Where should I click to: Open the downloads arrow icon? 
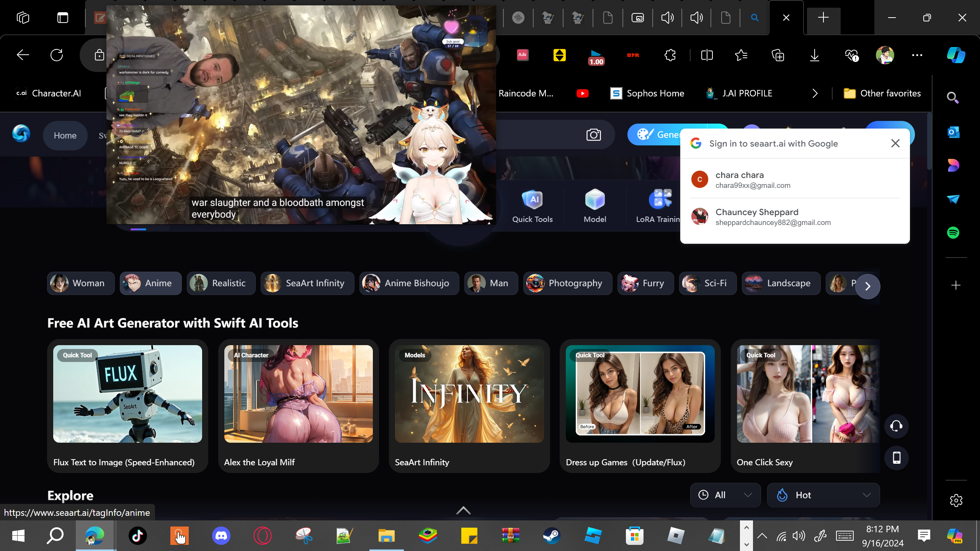tap(815, 55)
